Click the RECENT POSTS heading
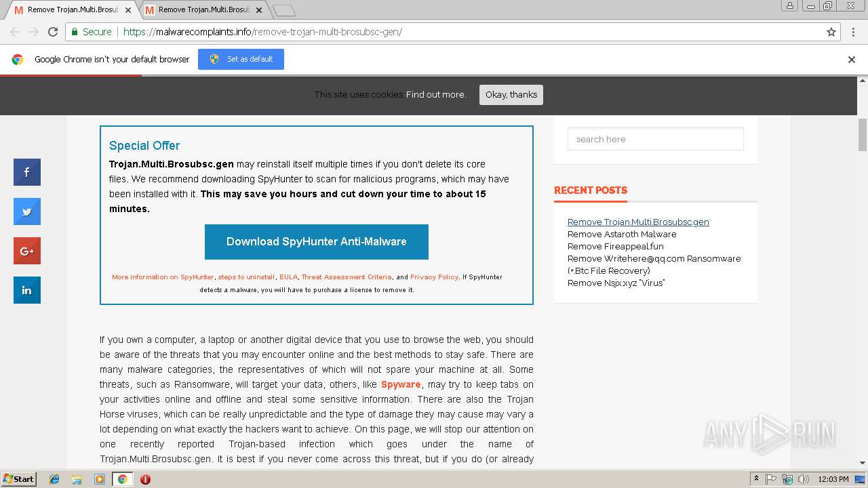Screen dimensions: 868x488 pos(591,190)
